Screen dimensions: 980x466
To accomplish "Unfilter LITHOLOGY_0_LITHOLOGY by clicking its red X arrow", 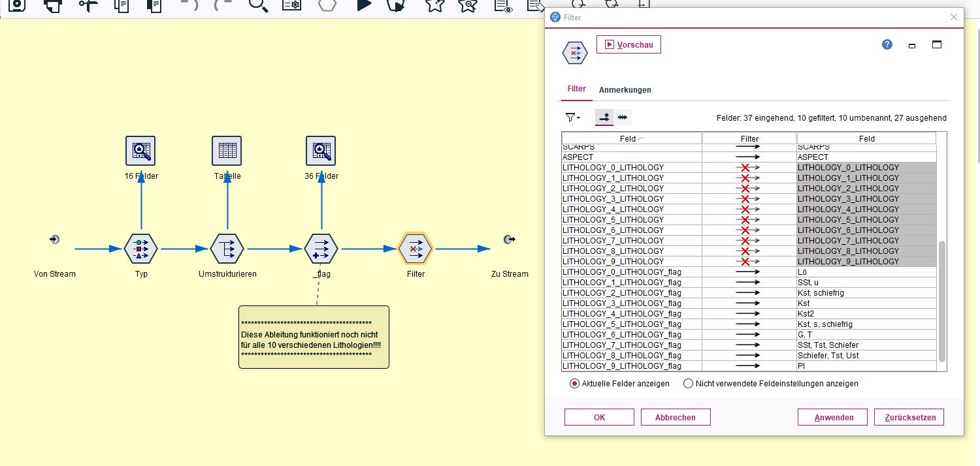I will 749,168.
